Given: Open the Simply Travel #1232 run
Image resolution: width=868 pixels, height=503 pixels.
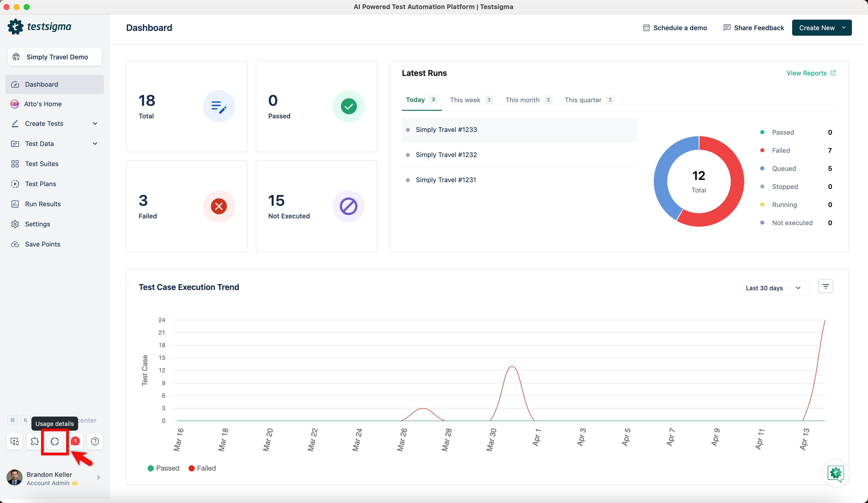Looking at the screenshot, I should [x=446, y=155].
